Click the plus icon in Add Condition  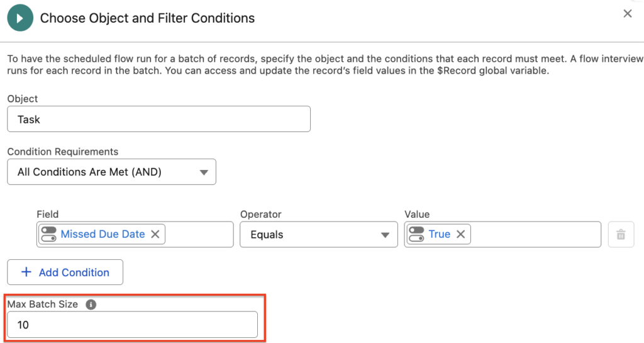tap(26, 273)
